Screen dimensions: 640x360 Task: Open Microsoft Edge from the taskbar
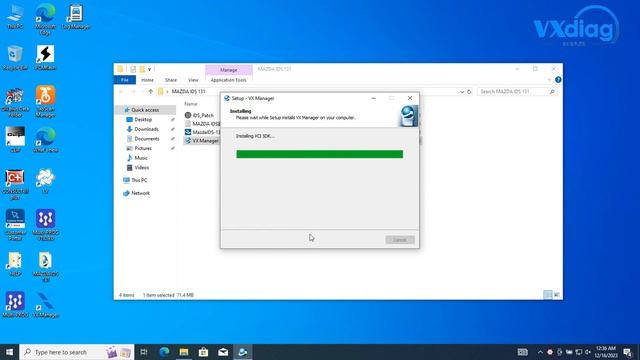point(164,352)
